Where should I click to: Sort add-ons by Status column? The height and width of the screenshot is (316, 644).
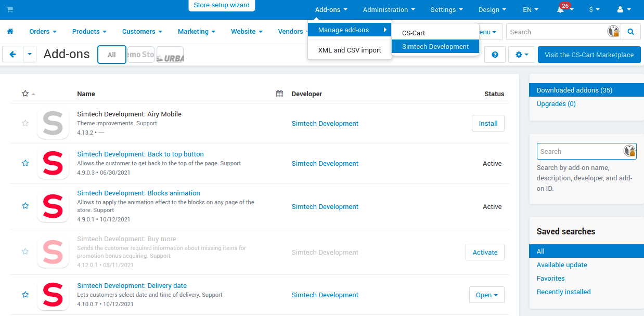(x=494, y=94)
